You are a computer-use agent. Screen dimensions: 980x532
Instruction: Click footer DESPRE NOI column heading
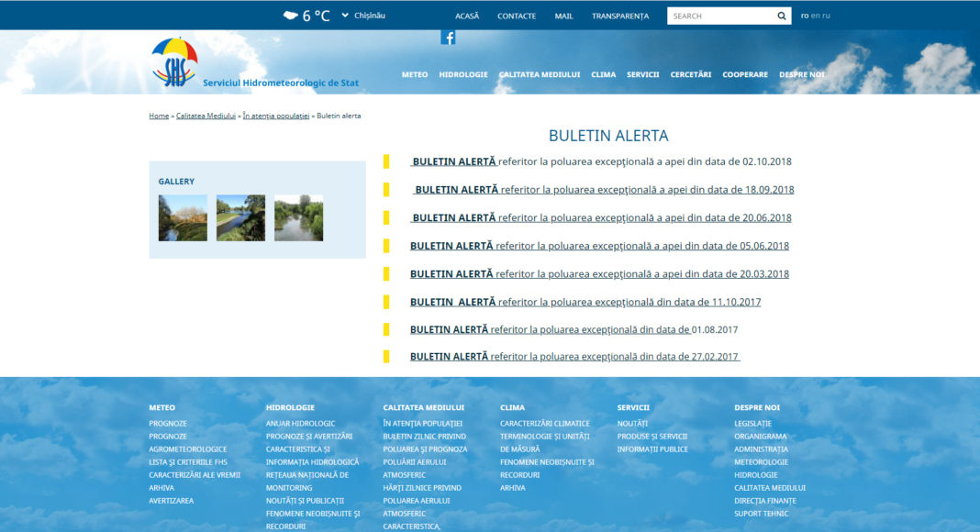coord(757,408)
